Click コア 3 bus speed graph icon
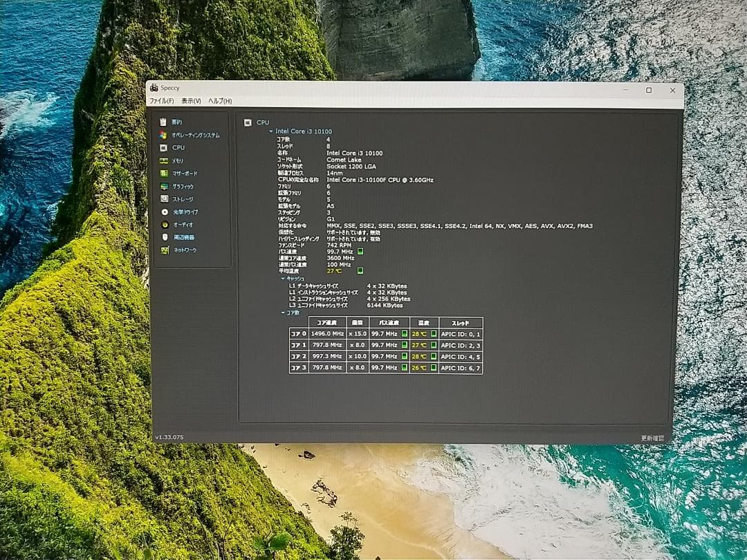The height and width of the screenshot is (560, 747). pyautogui.click(x=405, y=368)
